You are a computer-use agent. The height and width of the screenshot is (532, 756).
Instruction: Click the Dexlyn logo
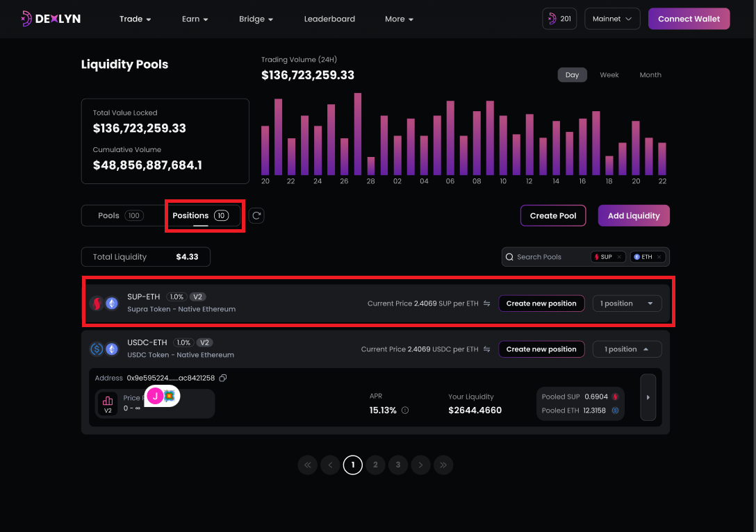click(51, 19)
